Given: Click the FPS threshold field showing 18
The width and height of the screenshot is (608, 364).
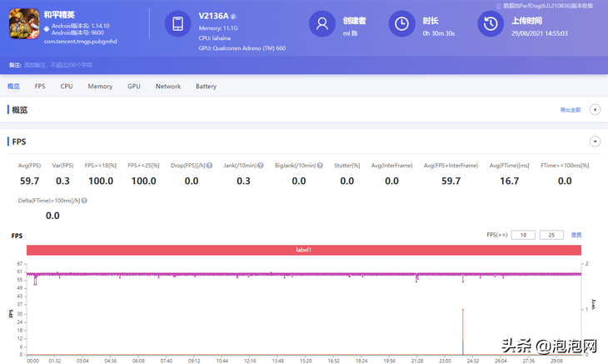Looking at the screenshot, I should pyautogui.click(x=523, y=235).
